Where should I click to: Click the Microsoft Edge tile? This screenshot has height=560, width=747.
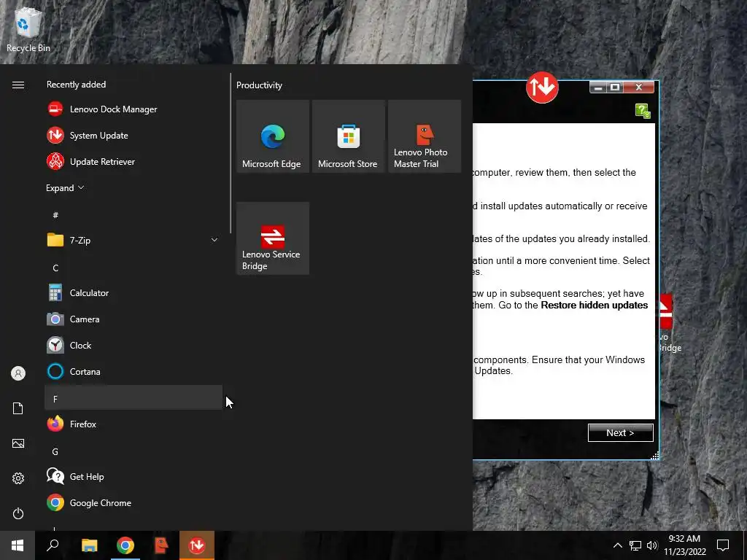coord(273,136)
